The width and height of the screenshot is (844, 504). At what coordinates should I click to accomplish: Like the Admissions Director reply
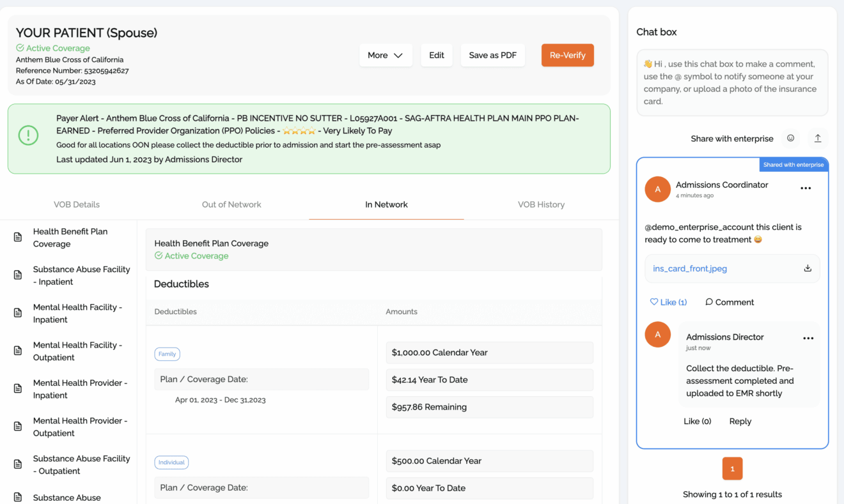(697, 422)
